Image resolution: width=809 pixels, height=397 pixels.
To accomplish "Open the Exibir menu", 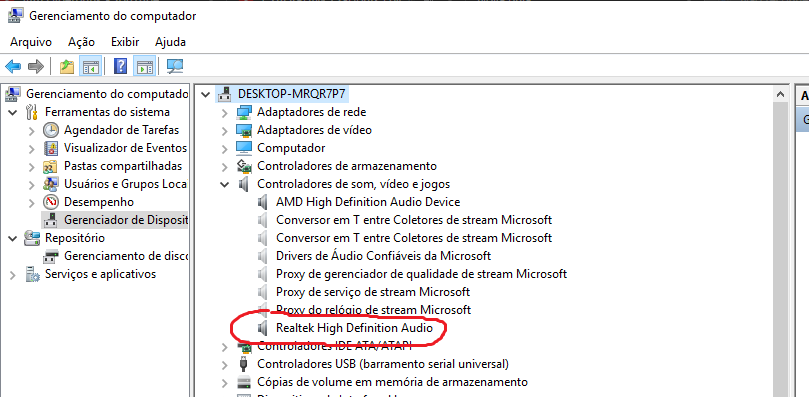I will click(125, 42).
